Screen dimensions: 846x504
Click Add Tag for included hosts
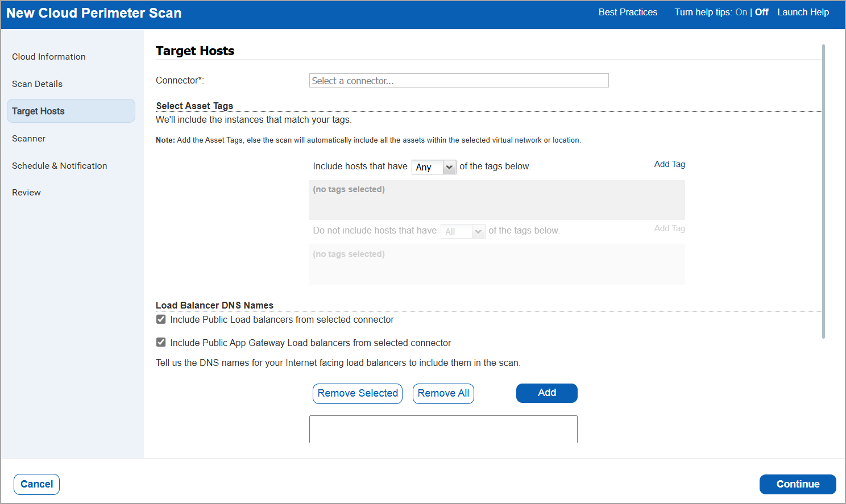(x=669, y=164)
